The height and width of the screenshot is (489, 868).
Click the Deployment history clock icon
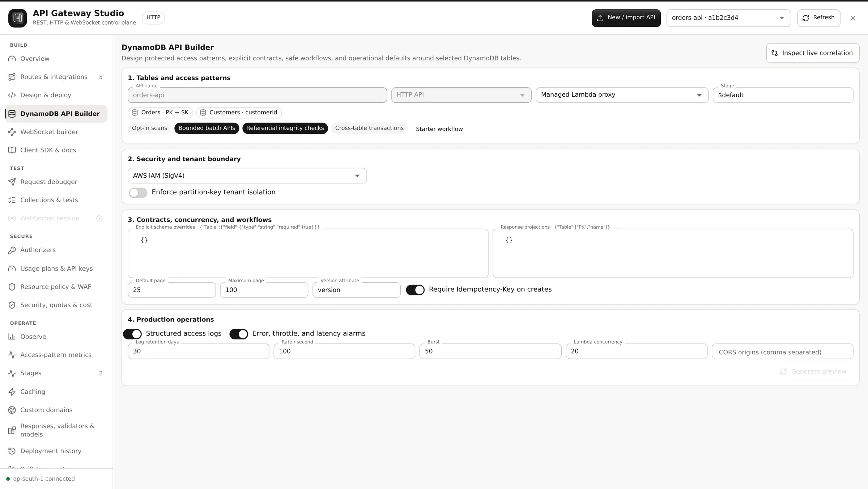pos(12,451)
